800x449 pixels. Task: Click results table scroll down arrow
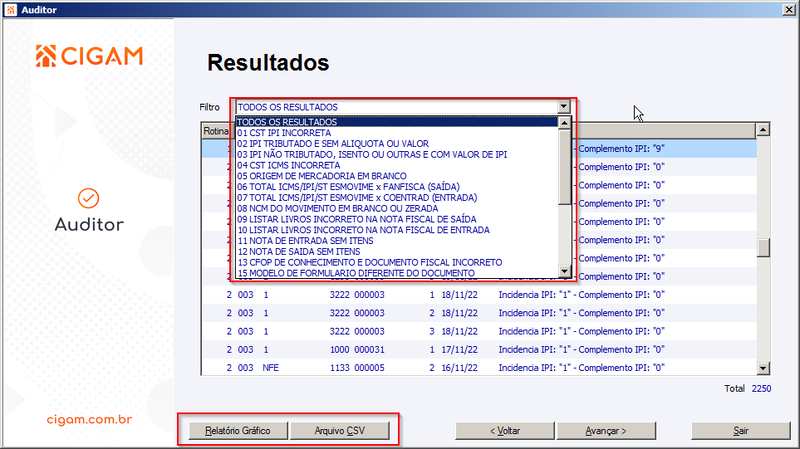tap(763, 368)
